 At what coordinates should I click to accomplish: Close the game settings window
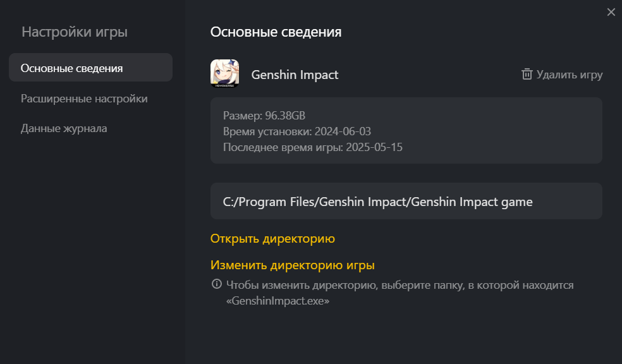click(611, 11)
